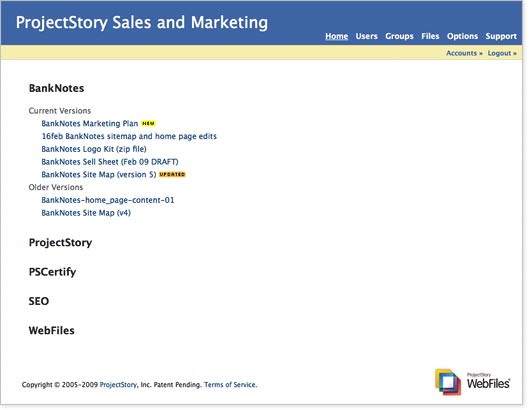
Task: Expand the SEO section heading
Action: coord(39,301)
